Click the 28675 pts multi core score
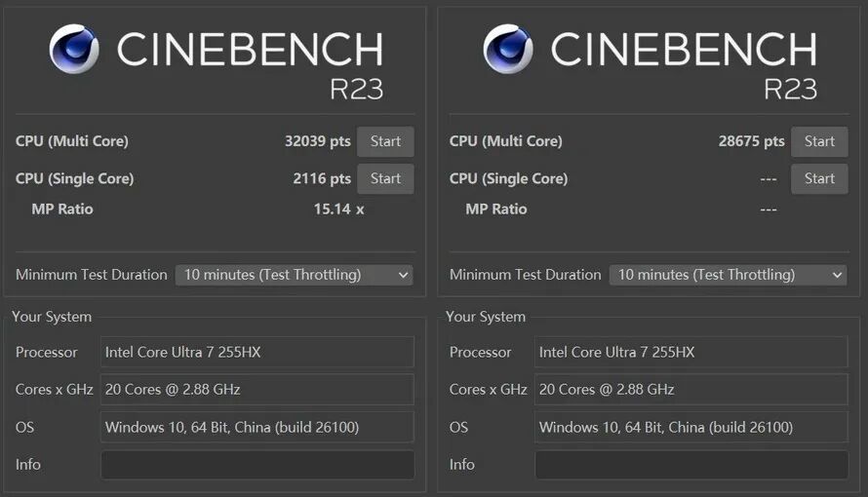The height and width of the screenshot is (497, 868). click(x=751, y=141)
